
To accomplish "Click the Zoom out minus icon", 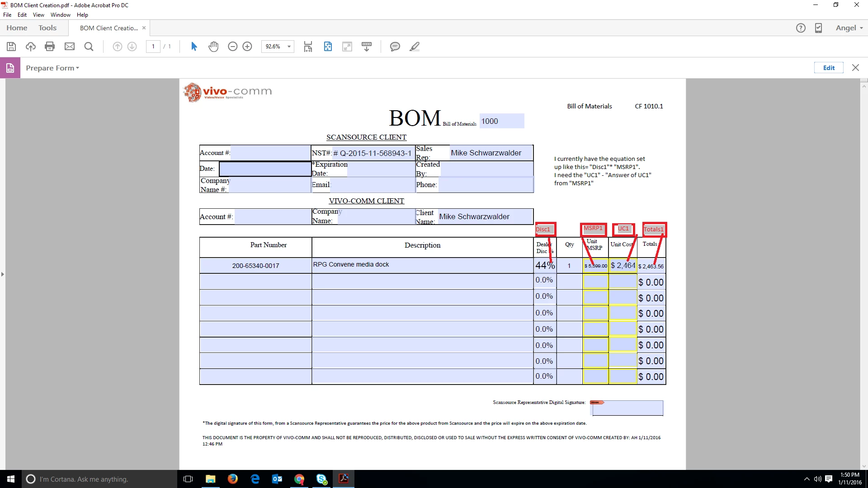I will coord(232,47).
